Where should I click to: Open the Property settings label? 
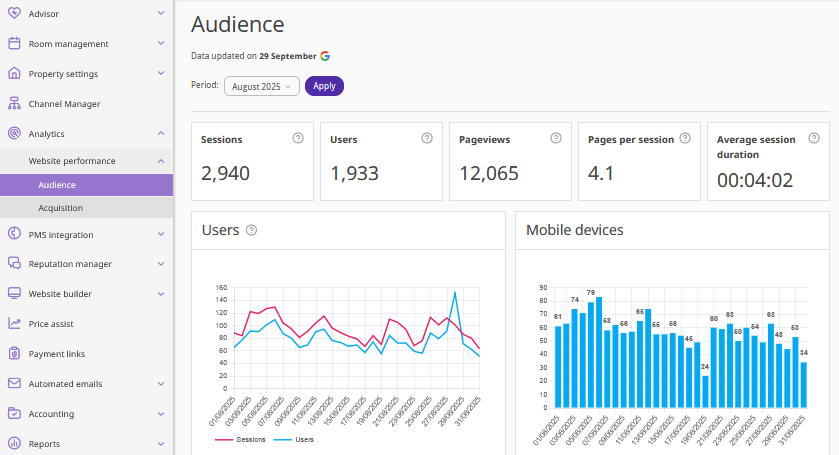click(x=63, y=74)
